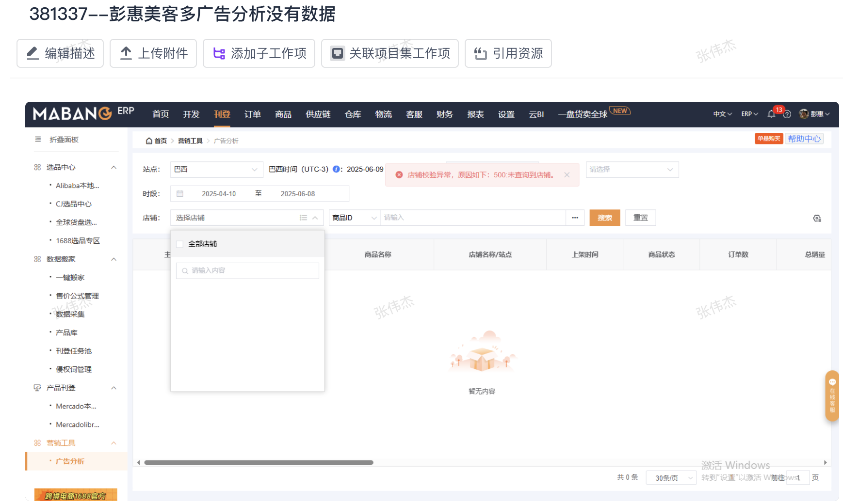Click the notification bell icon

[771, 114]
